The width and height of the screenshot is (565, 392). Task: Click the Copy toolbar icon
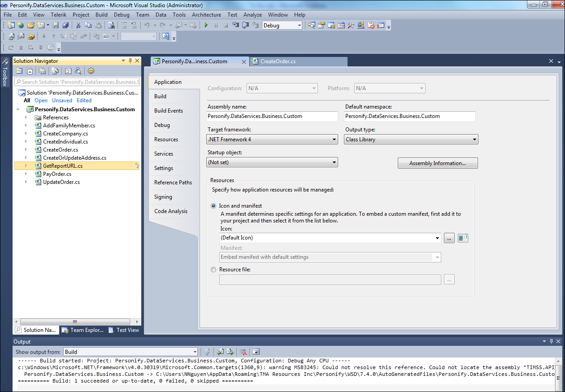[x=88, y=26]
